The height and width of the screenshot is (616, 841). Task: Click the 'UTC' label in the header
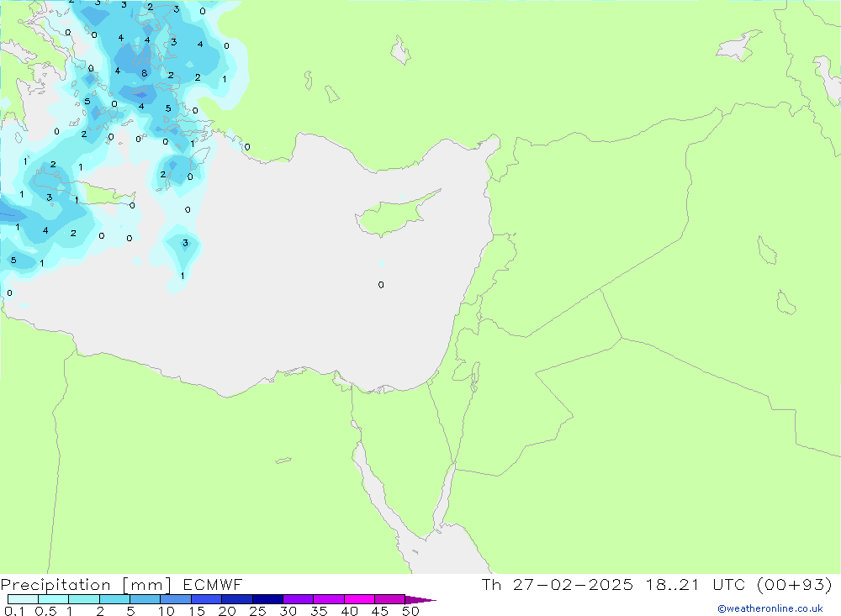[729, 584]
